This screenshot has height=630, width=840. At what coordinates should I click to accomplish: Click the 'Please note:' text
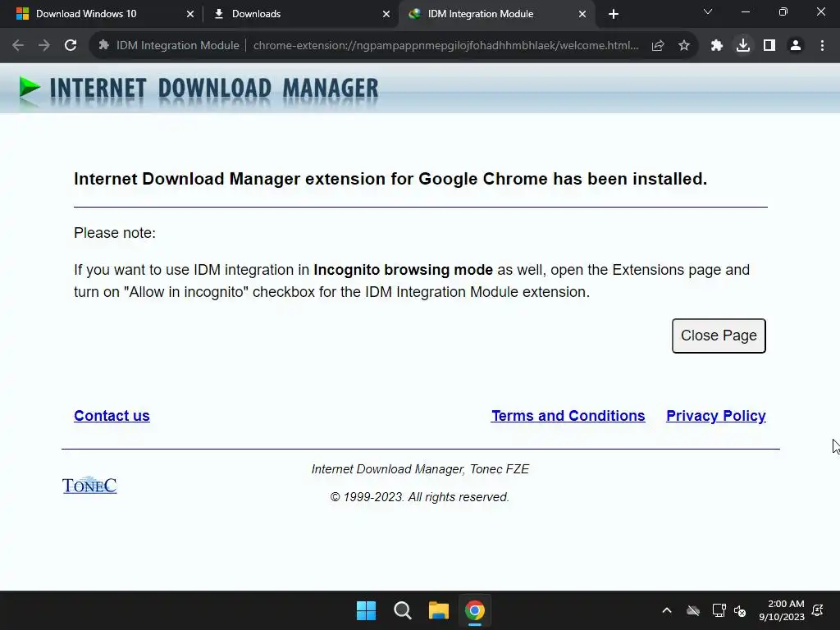[x=115, y=233]
